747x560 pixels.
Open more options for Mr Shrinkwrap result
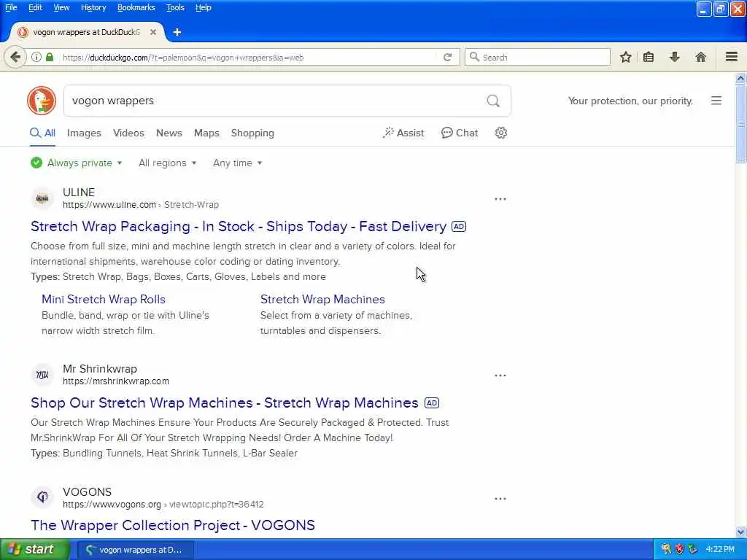[x=500, y=376]
